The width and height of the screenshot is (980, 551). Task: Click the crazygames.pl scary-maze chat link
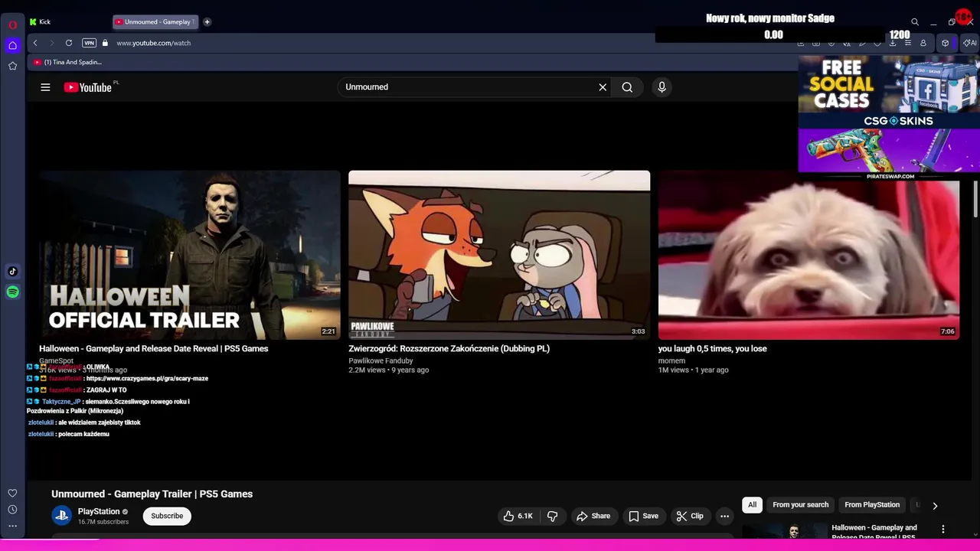147,378
